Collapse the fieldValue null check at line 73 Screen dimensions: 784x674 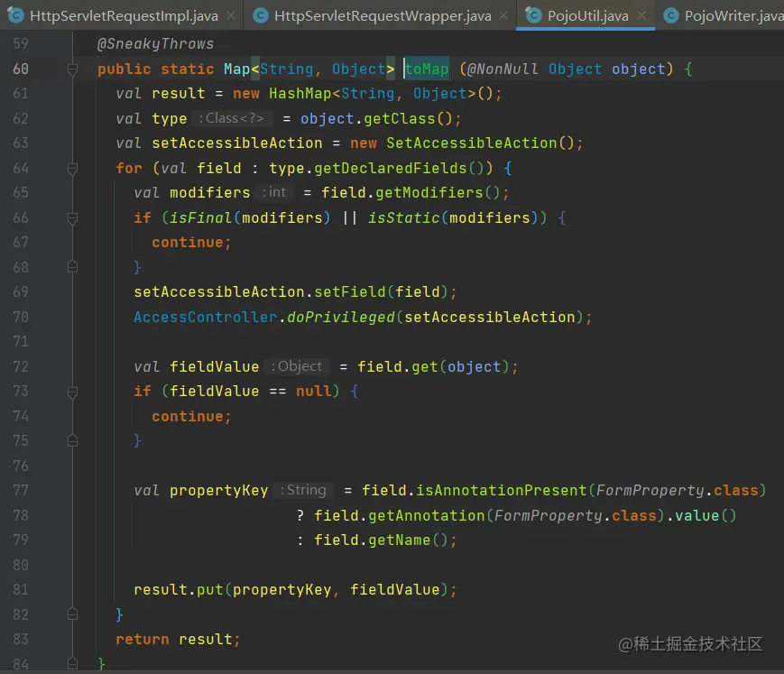coord(72,392)
